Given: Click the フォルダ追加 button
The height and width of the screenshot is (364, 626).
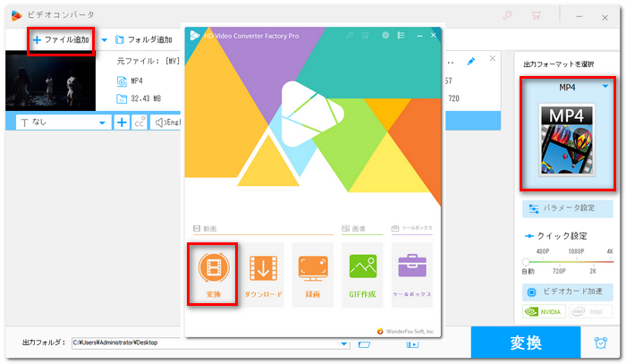Looking at the screenshot, I should click(x=144, y=40).
